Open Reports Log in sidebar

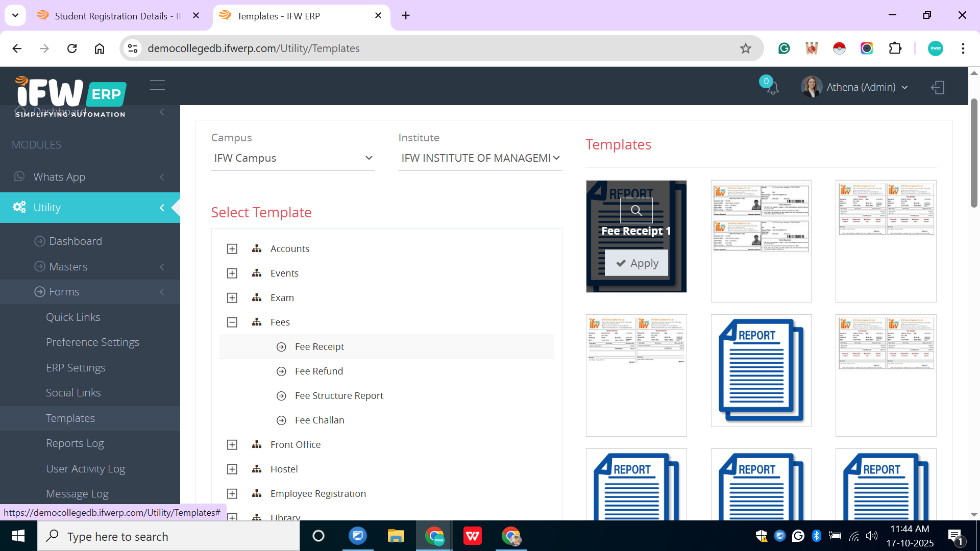click(x=75, y=443)
